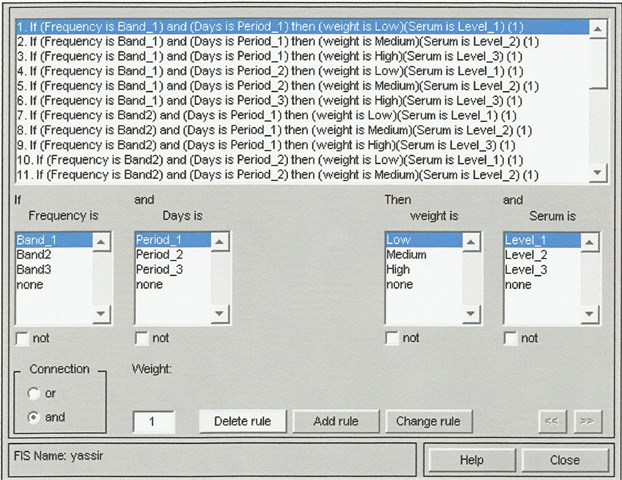
Task: Click the Add rule button
Action: click(336, 421)
